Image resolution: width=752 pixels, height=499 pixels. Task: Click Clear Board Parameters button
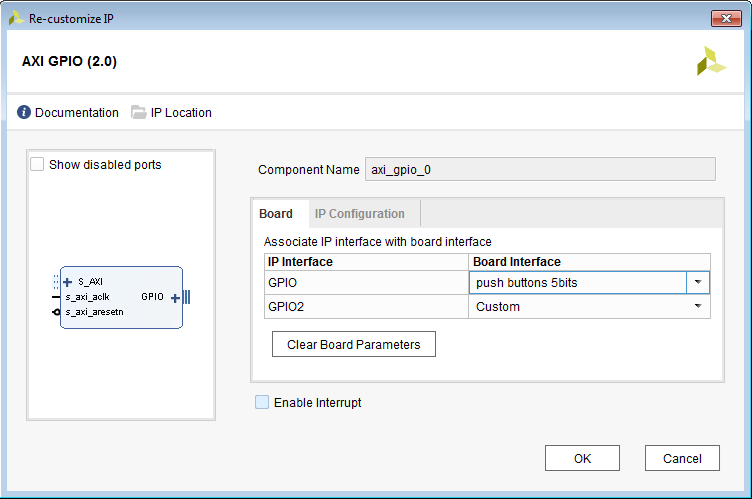pyautogui.click(x=353, y=345)
